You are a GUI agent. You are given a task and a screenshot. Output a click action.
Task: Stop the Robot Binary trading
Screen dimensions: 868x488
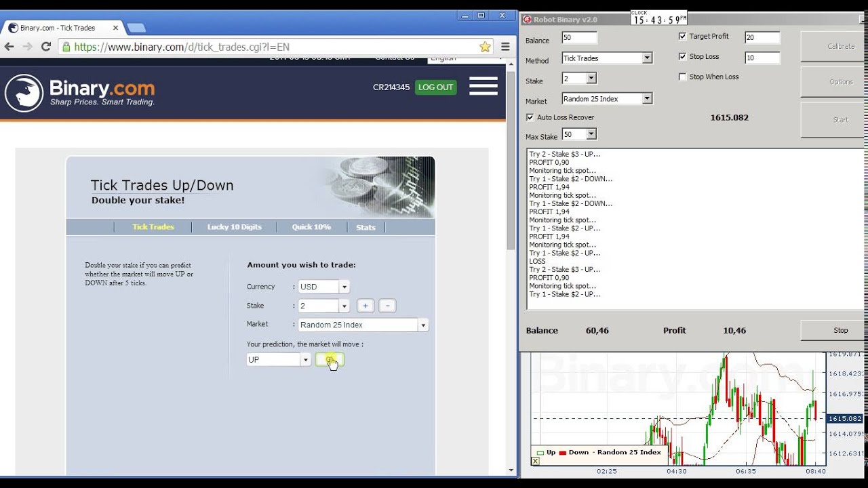point(834,331)
